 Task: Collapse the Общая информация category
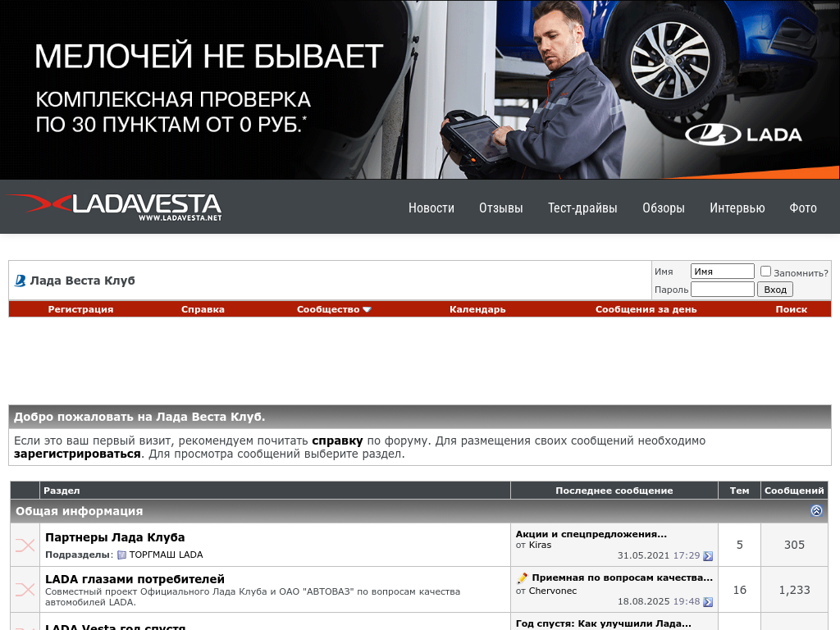pyautogui.click(x=816, y=511)
